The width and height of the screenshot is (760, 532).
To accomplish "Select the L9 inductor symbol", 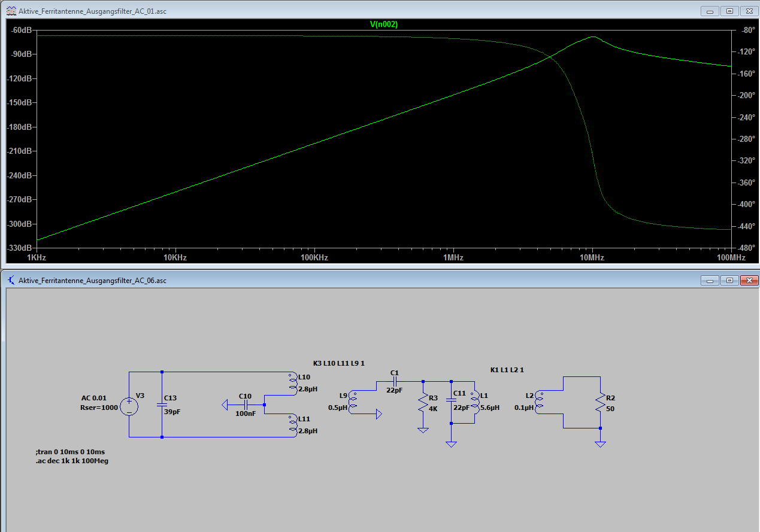I will coord(353,402).
